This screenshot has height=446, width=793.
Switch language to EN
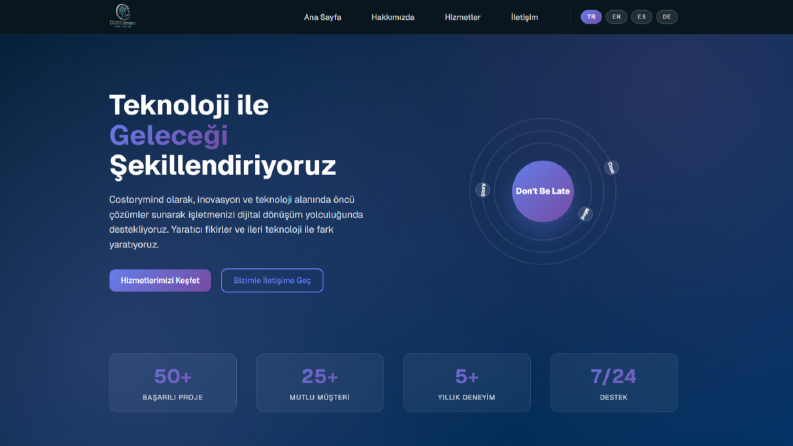click(616, 17)
